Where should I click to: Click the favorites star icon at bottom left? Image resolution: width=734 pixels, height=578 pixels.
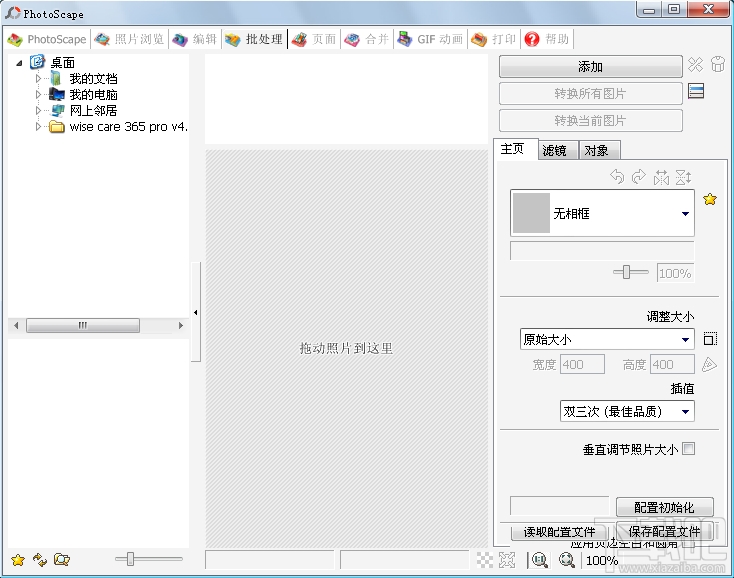18,560
